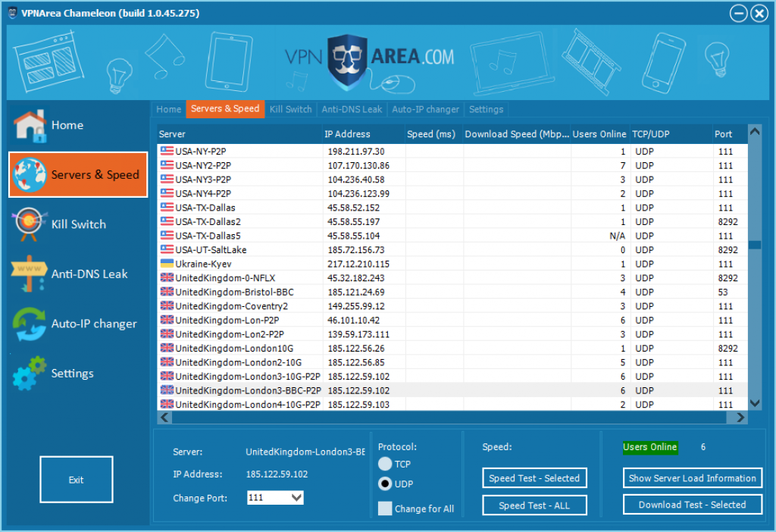Click the app icon in title bar
This screenshot has height=532, width=776.
[13, 13]
